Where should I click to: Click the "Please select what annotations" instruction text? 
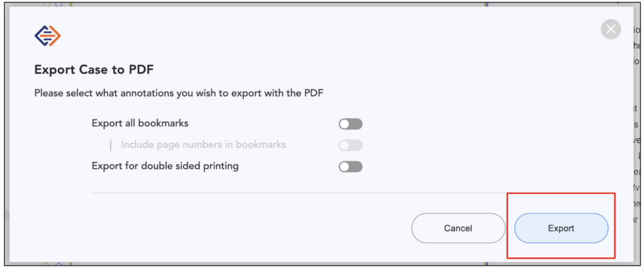pyautogui.click(x=182, y=93)
